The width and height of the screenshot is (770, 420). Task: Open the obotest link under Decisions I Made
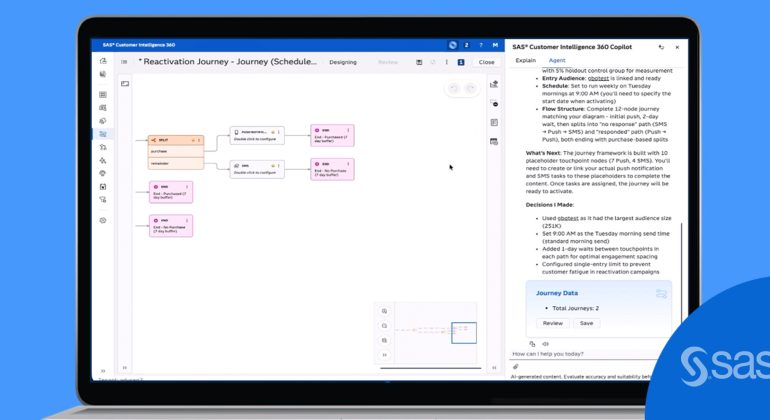point(568,218)
